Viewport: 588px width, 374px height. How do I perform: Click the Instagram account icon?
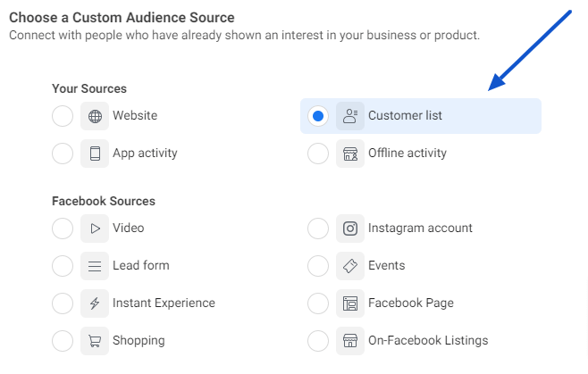pos(350,229)
